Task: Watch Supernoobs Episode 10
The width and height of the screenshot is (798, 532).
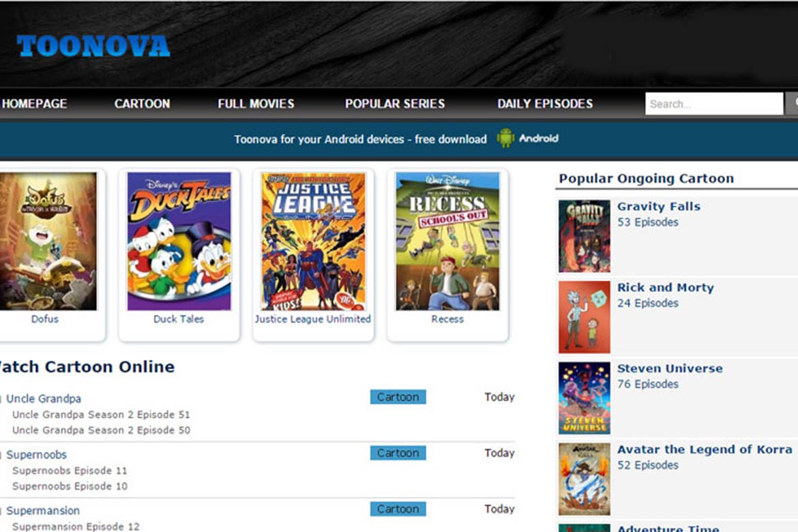Action: click(x=70, y=486)
